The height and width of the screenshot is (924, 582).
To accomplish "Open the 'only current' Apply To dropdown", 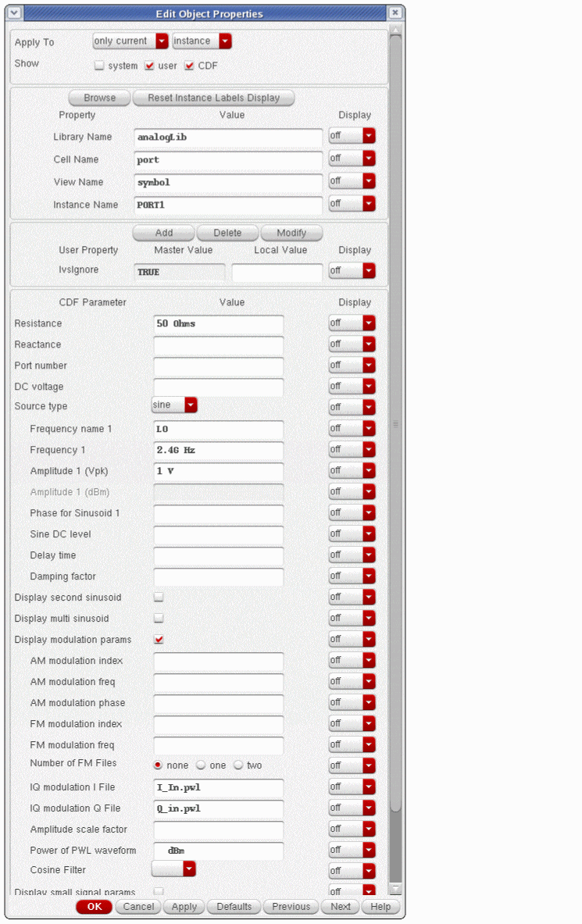I will tap(131, 41).
